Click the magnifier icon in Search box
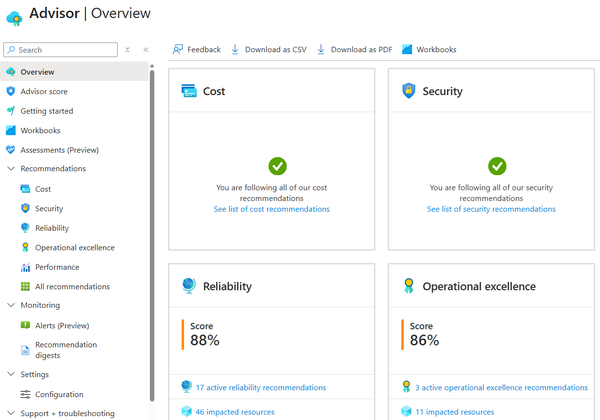 (x=11, y=50)
